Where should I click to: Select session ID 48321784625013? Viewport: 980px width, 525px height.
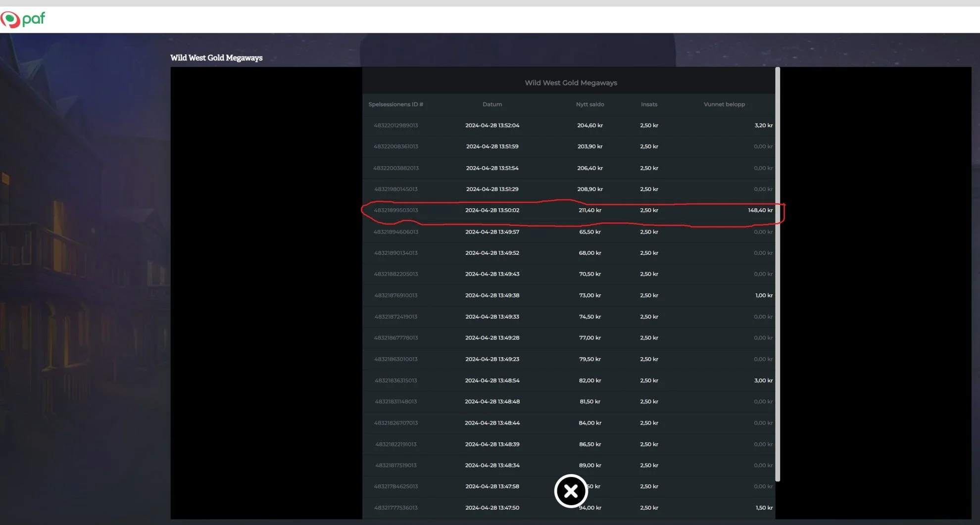coord(396,486)
